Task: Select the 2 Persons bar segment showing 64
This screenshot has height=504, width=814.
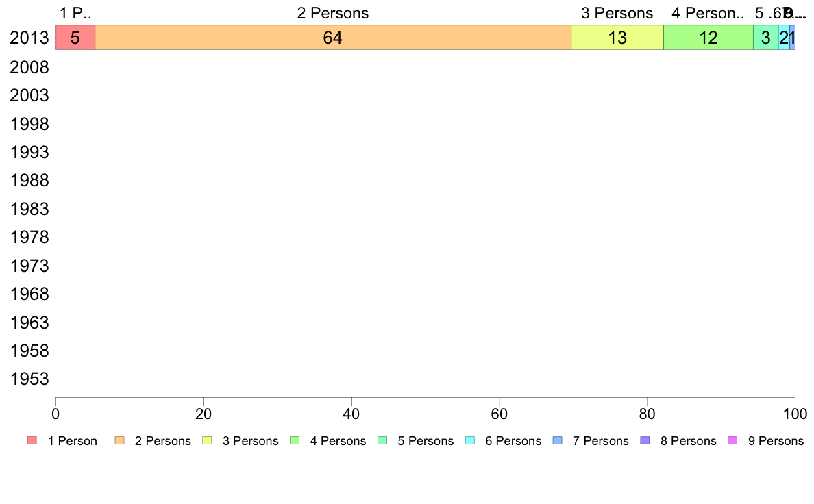Action: coord(333,38)
